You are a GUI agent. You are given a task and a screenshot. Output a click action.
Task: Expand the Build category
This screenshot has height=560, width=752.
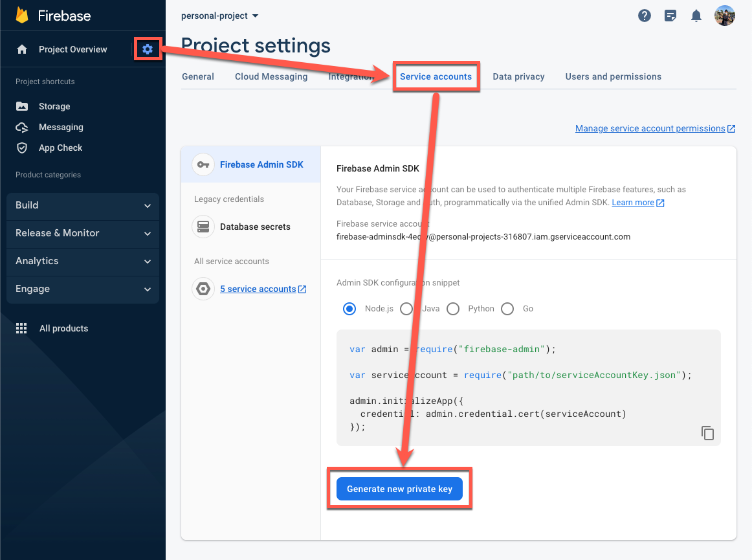coord(83,206)
